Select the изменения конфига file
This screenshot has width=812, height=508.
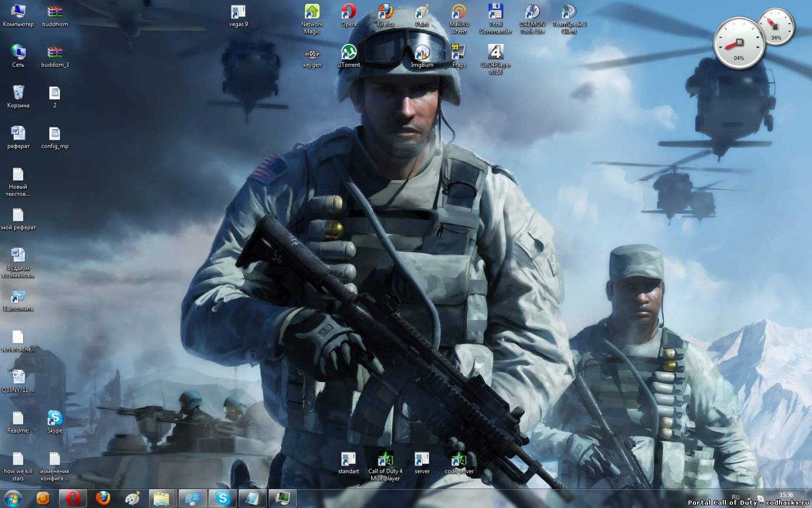pyautogui.click(x=55, y=466)
